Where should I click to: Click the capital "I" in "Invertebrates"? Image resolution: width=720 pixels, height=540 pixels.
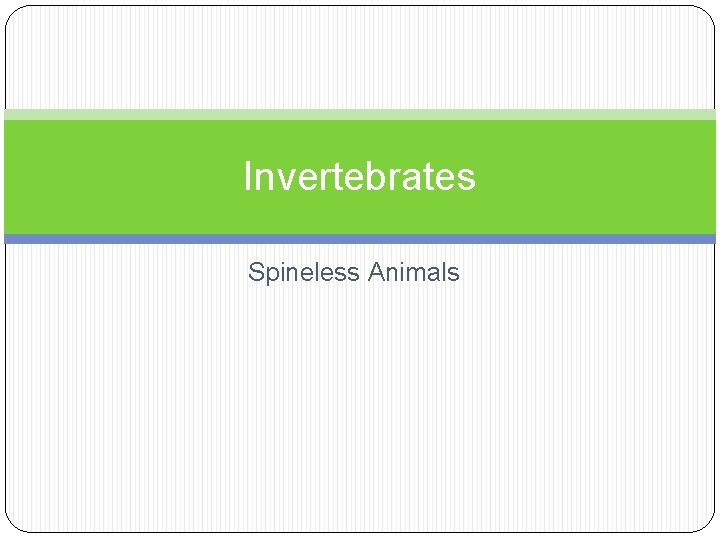pyautogui.click(x=248, y=177)
